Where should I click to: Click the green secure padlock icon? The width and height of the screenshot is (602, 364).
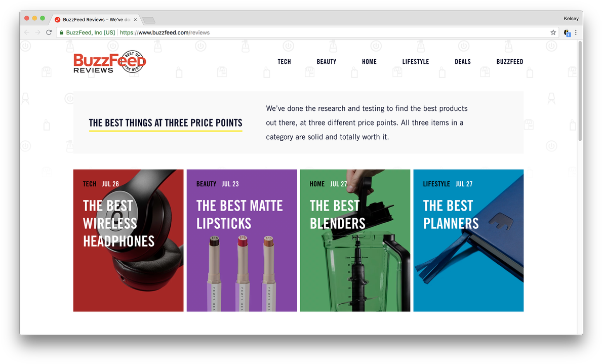pos(61,32)
